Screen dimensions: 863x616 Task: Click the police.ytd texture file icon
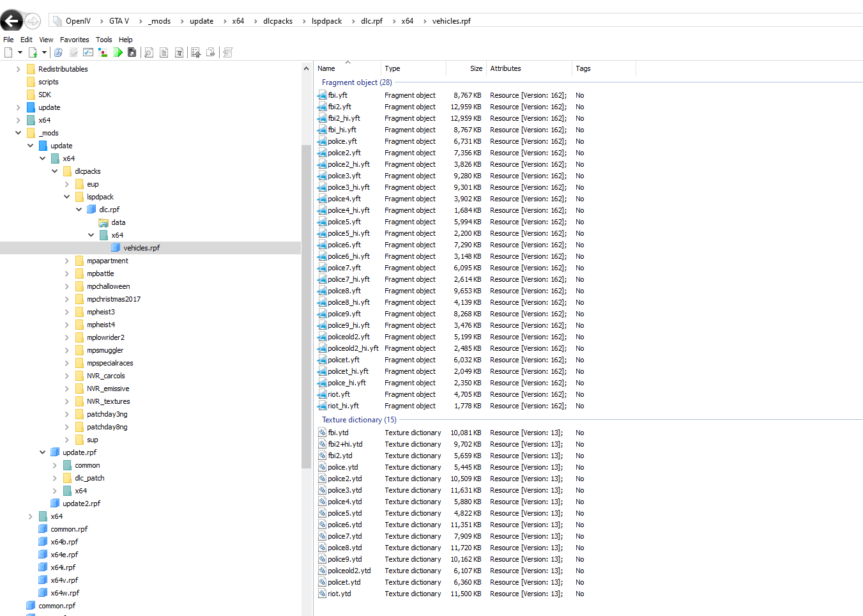tap(323, 467)
